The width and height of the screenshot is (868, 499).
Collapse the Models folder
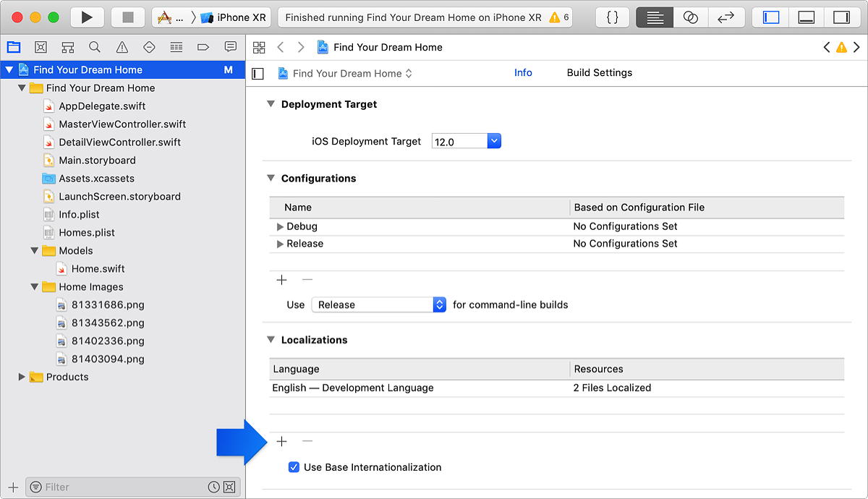[35, 250]
